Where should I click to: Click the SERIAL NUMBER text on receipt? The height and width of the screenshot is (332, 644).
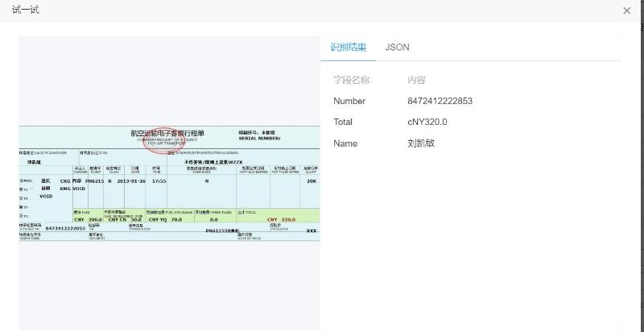tap(259, 139)
